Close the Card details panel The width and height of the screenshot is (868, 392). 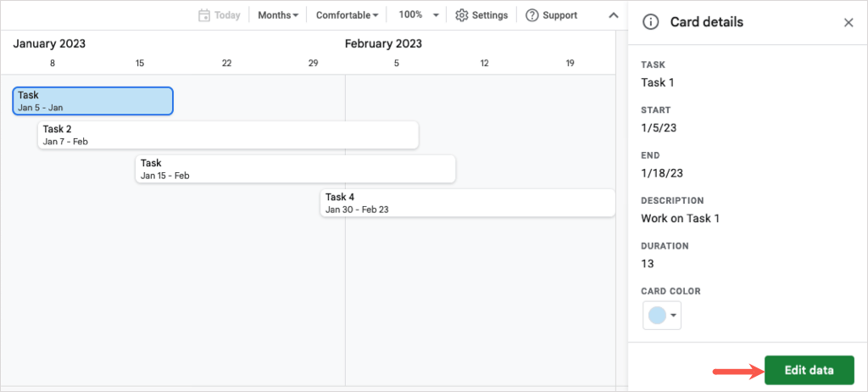point(849,23)
